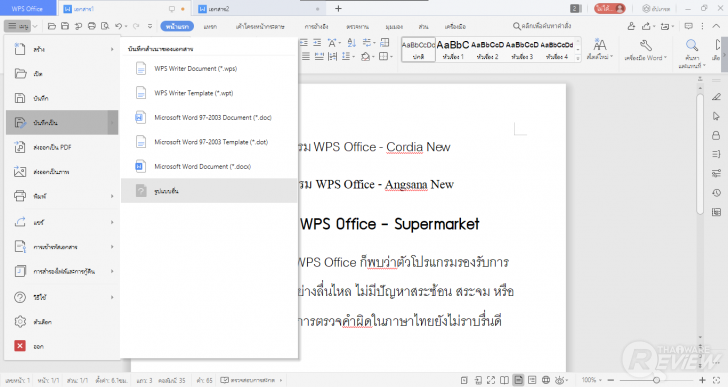Choose Microsoft Word 97-2003 Template (*.dot)
Image resolution: width=728 pixels, height=387 pixels.
(x=209, y=142)
